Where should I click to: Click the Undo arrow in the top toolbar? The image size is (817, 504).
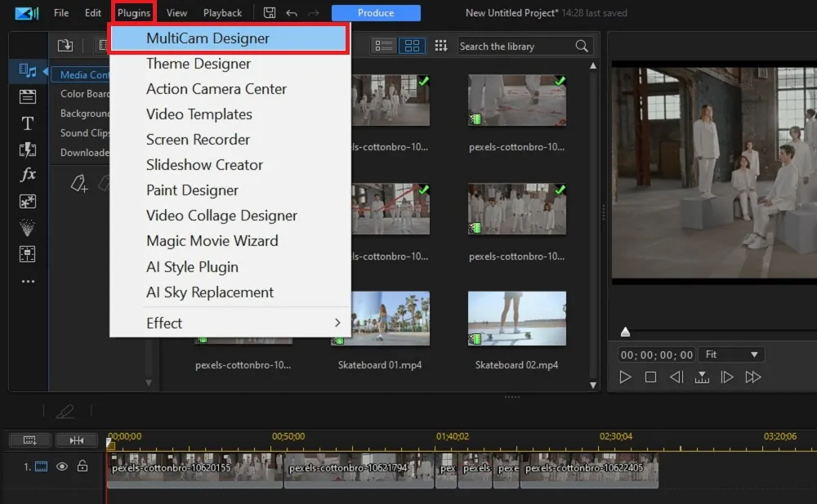pos(292,12)
